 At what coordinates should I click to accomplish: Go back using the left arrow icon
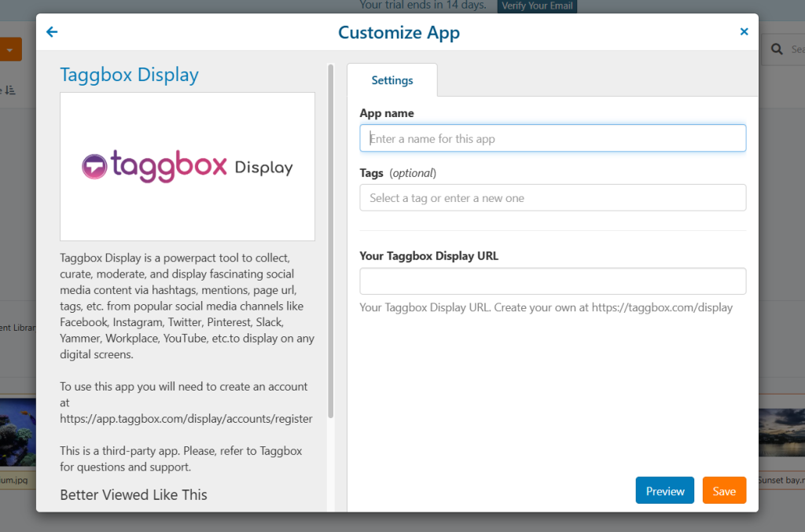tap(52, 31)
